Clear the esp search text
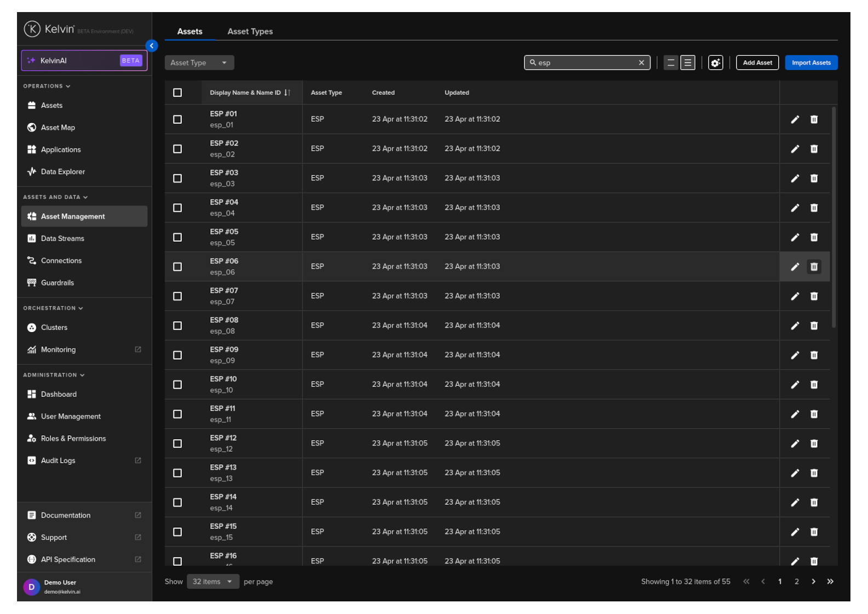The image size is (868, 614). (641, 63)
